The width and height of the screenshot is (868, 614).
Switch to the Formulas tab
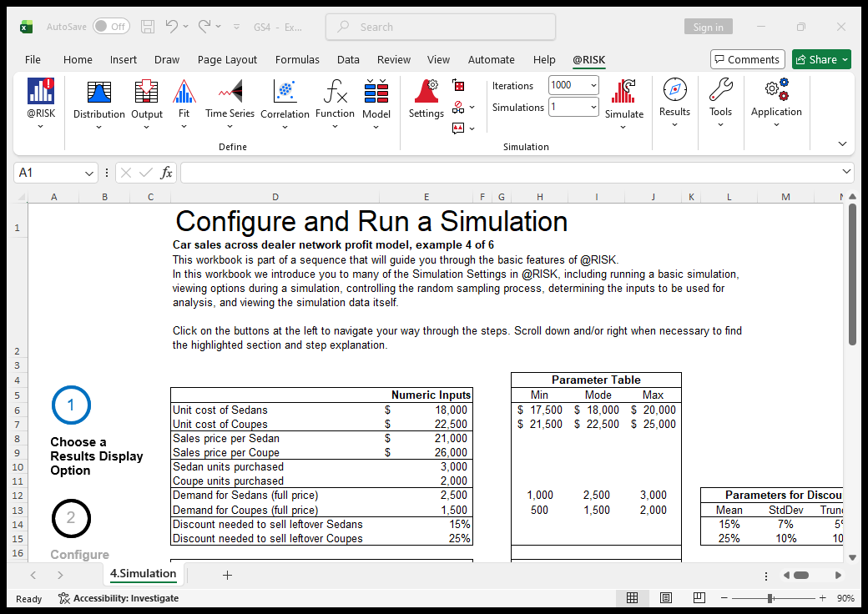(297, 60)
